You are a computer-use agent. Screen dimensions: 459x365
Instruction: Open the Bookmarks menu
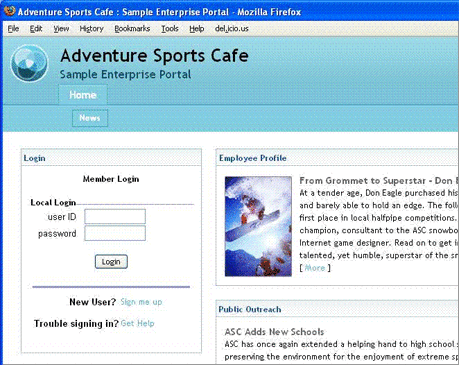[x=132, y=29]
